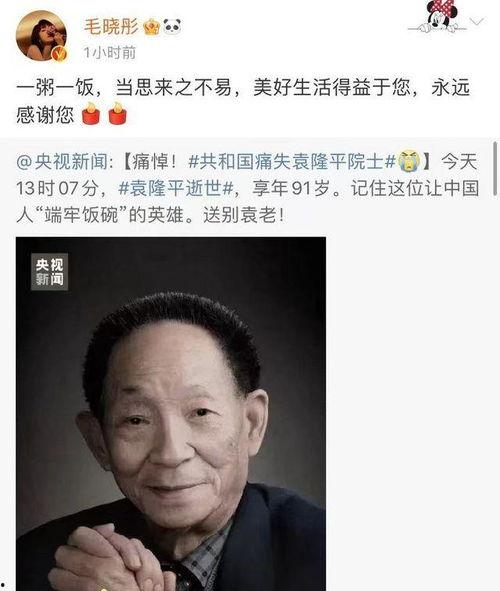The height and width of the screenshot is (591, 500).
Task: Click the 1小时前 timestamp
Action: click(110, 53)
